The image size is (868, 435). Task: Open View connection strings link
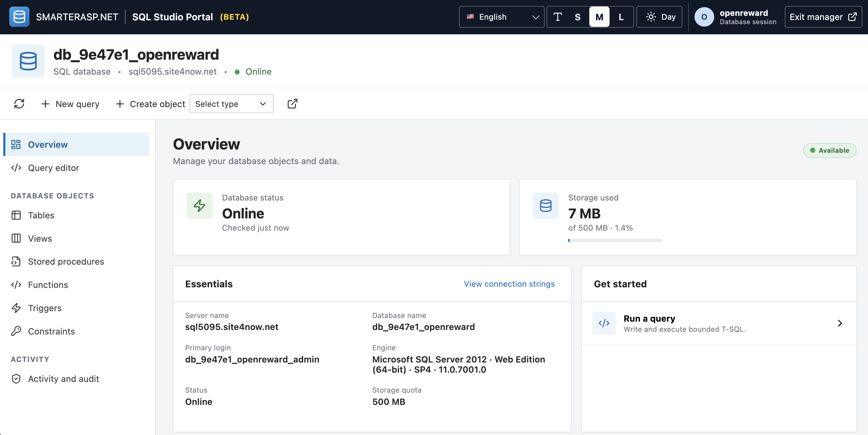click(x=509, y=284)
